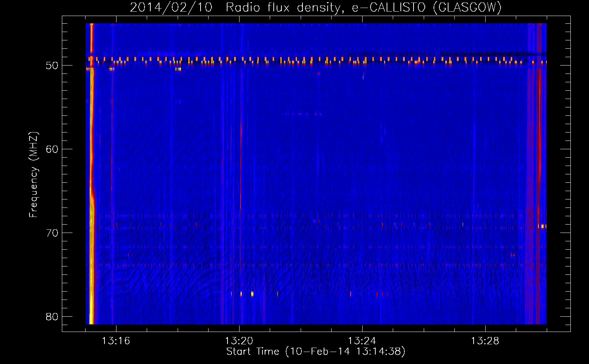Click the 'Frequency (MHZ)' axis label
This screenshot has height=364, width=589.
pyautogui.click(x=33, y=175)
